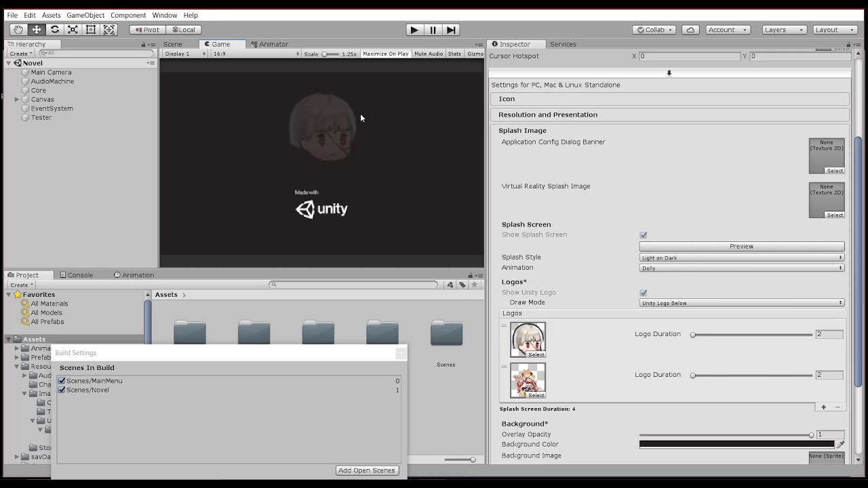Remove a logo with the minus icon
Viewport: 868px width, 488px height.
tap(837, 407)
